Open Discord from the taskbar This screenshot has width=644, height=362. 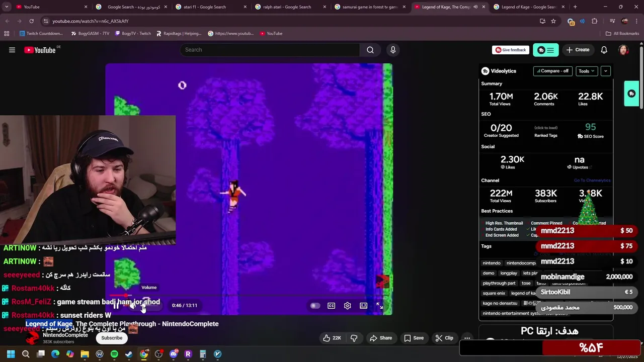point(174,354)
